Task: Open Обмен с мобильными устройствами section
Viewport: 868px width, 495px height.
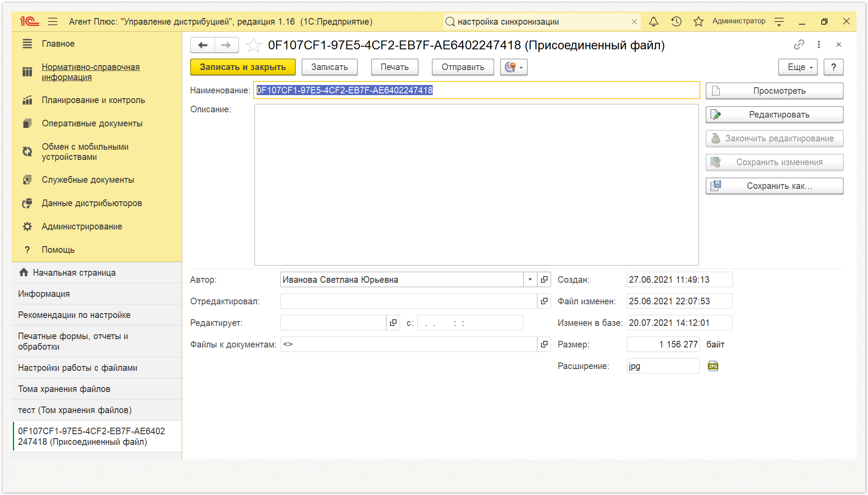Action: tap(85, 152)
